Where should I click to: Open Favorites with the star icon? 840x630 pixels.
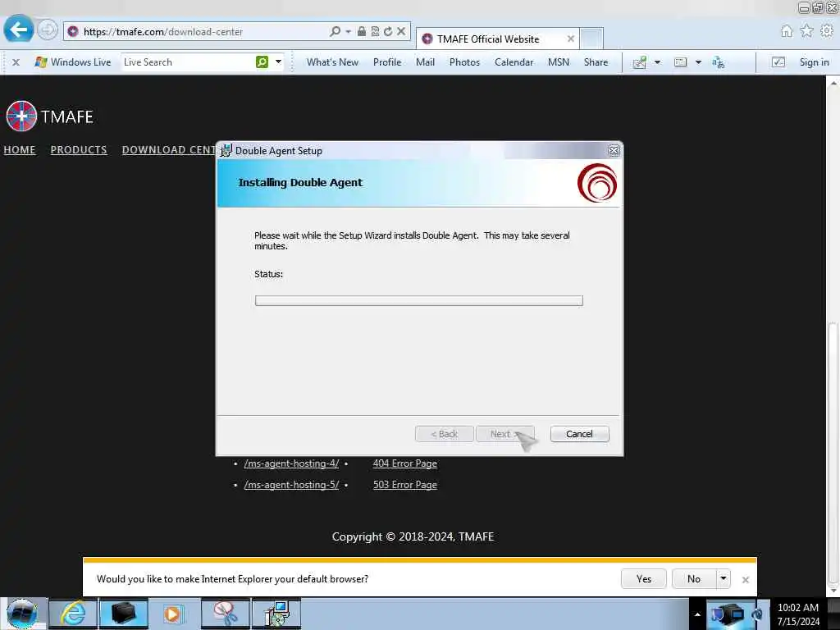(806, 31)
